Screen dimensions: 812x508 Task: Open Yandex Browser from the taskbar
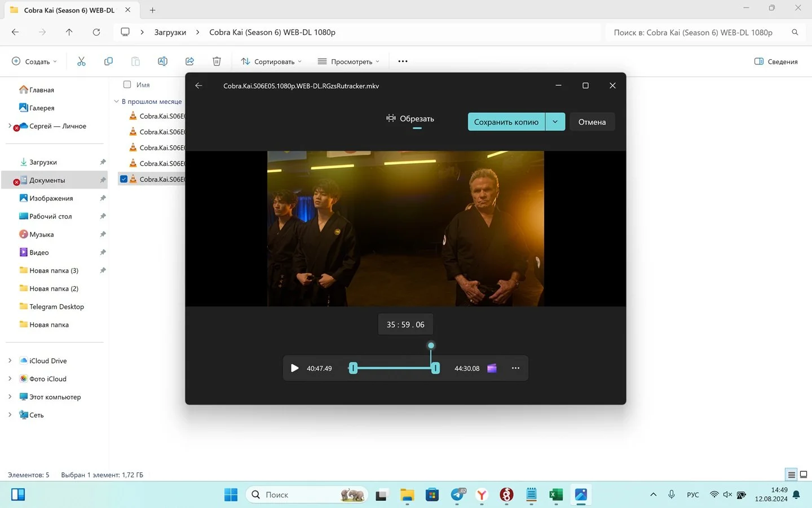[482, 495]
